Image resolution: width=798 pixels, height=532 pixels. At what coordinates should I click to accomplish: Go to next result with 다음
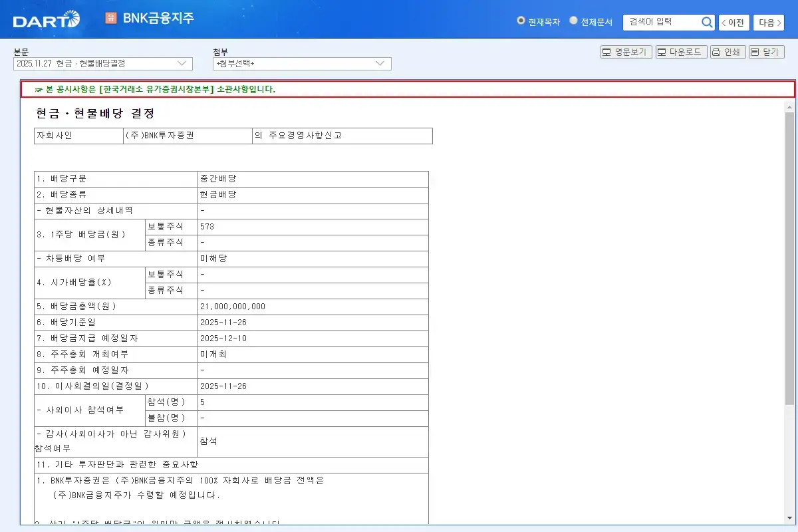point(769,23)
